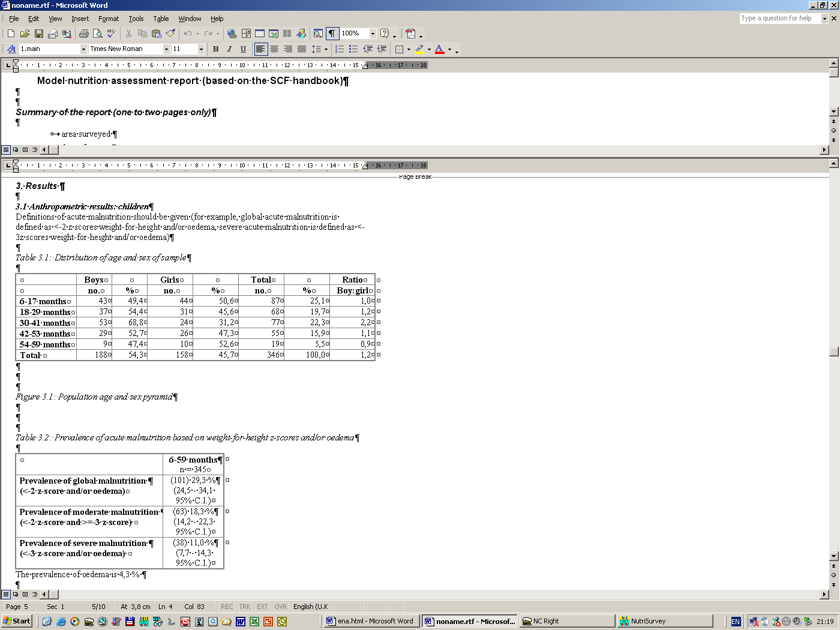The height and width of the screenshot is (630, 840).
Task: Click the Save icon in toolbar
Action: (38, 34)
